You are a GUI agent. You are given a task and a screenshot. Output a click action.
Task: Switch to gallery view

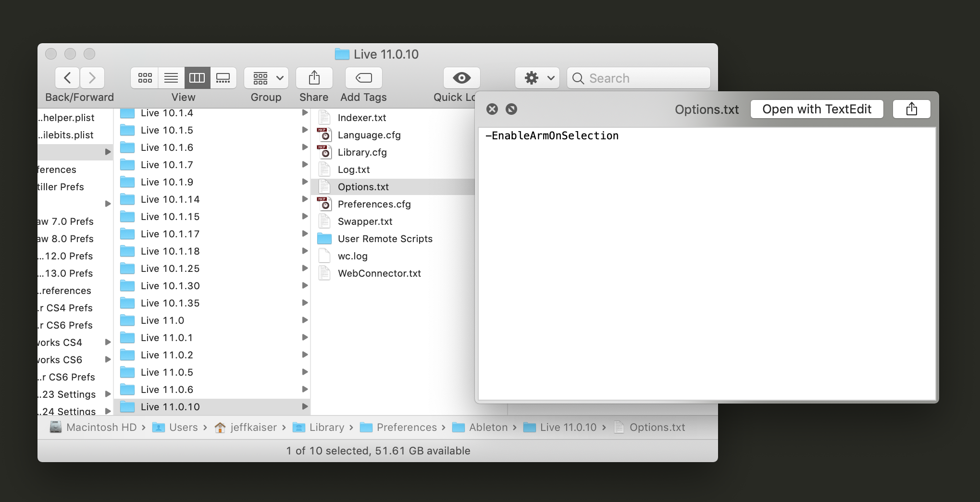point(223,78)
